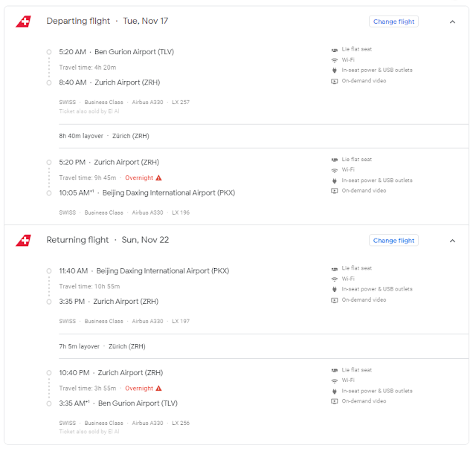Click the On-demand video icon for LX 257
Image resolution: width=476 pixels, height=451 pixels.
tap(334, 81)
